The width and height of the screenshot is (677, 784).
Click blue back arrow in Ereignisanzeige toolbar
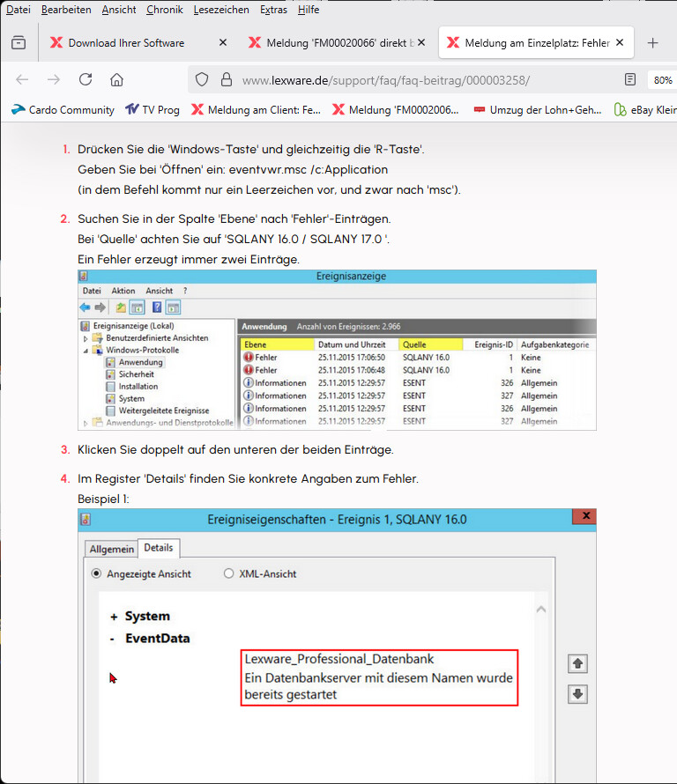click(85, 307)
